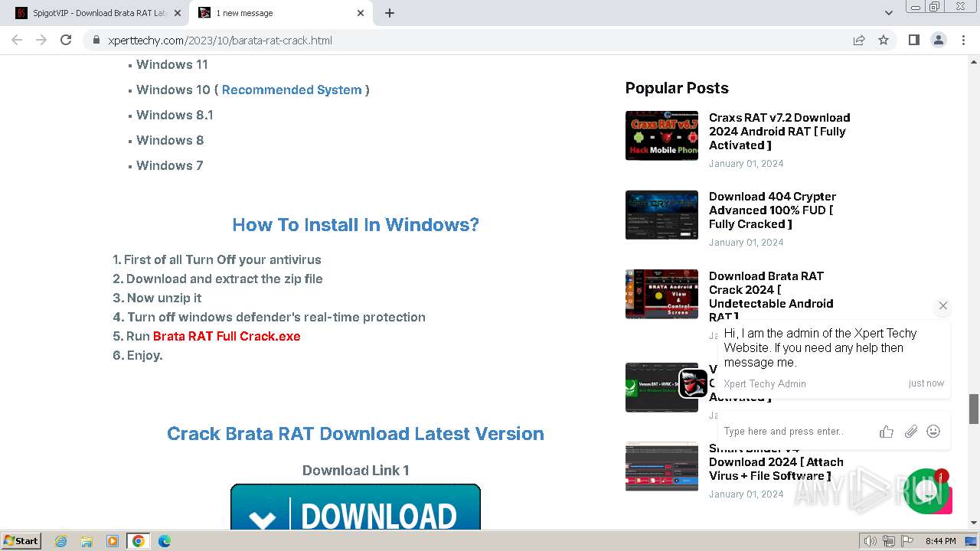980x551 pixels.
Task: Click the Windows Start button
Action: (x=21, y=540)
